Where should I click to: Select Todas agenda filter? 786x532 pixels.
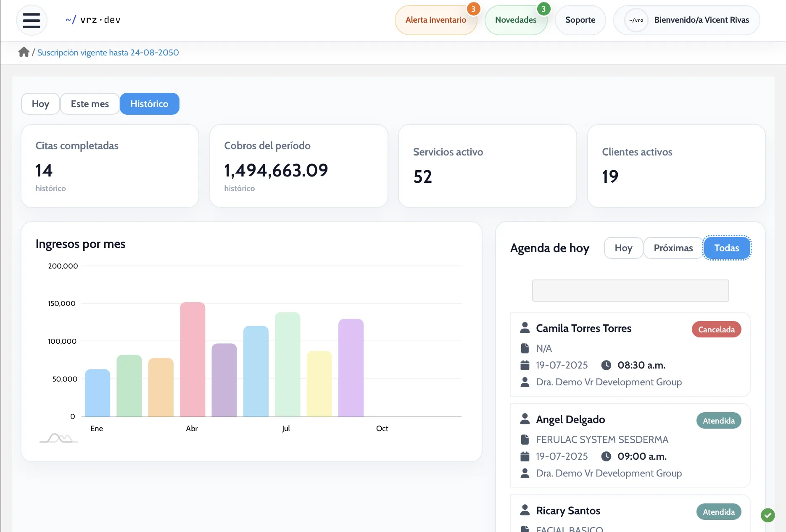(x=727, y=248)
